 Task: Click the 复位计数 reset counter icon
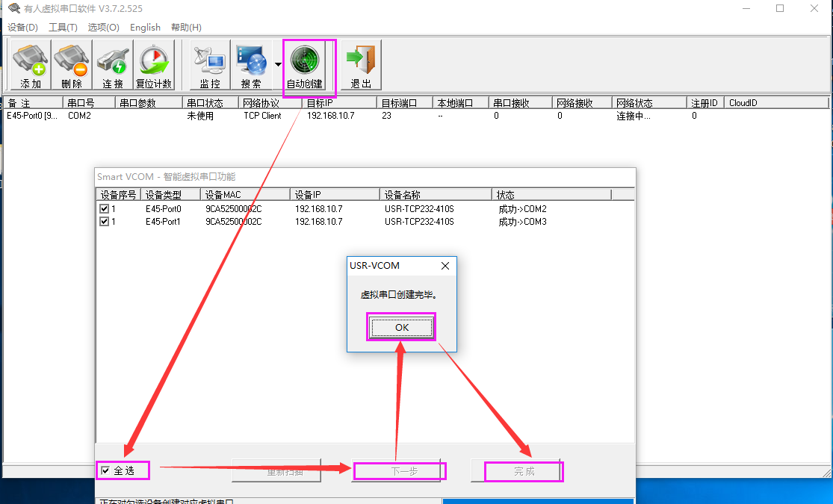tap(154, 66)
